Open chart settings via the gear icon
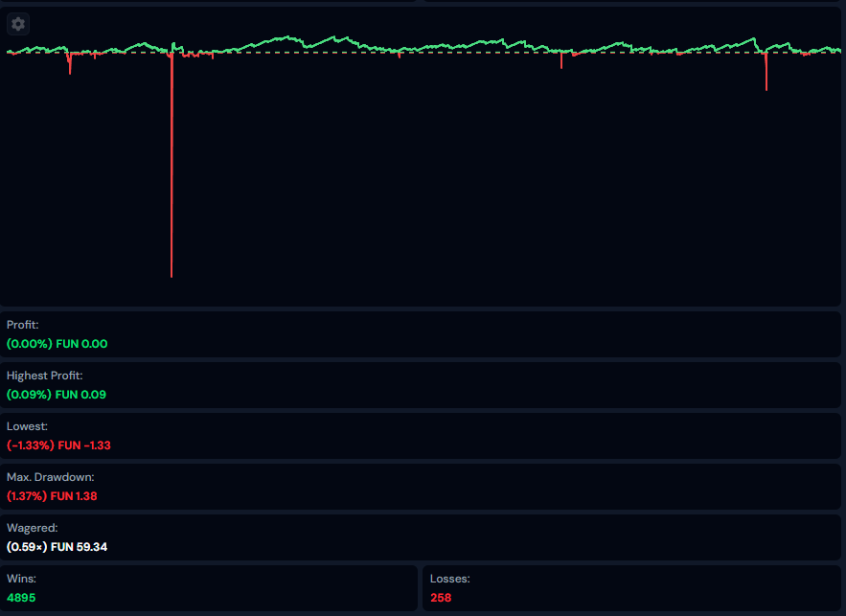 (18, 24)
